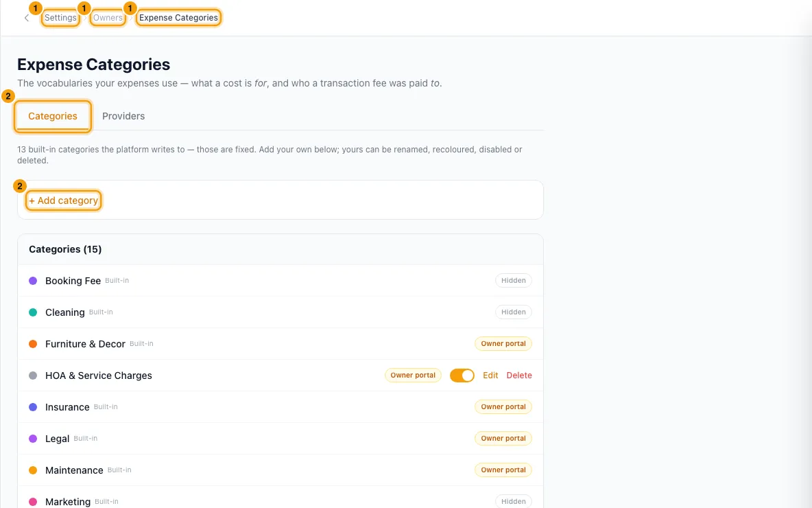The width and height of the screenshot is (812, 508).
Task: Click the subtitle starting 'The vocabularies your expenses'
Action: [x=230, y=84]
